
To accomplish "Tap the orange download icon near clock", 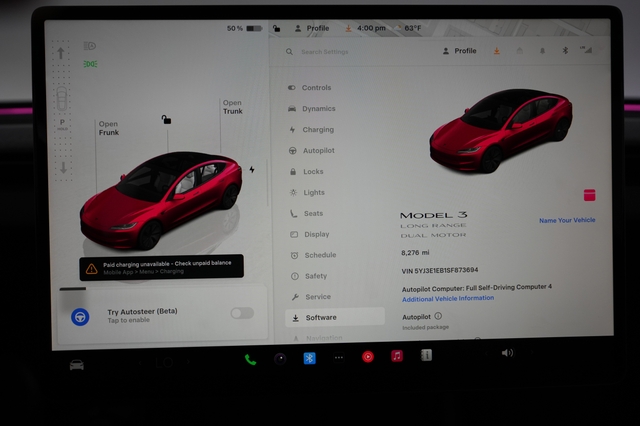I will coord(348,28).
